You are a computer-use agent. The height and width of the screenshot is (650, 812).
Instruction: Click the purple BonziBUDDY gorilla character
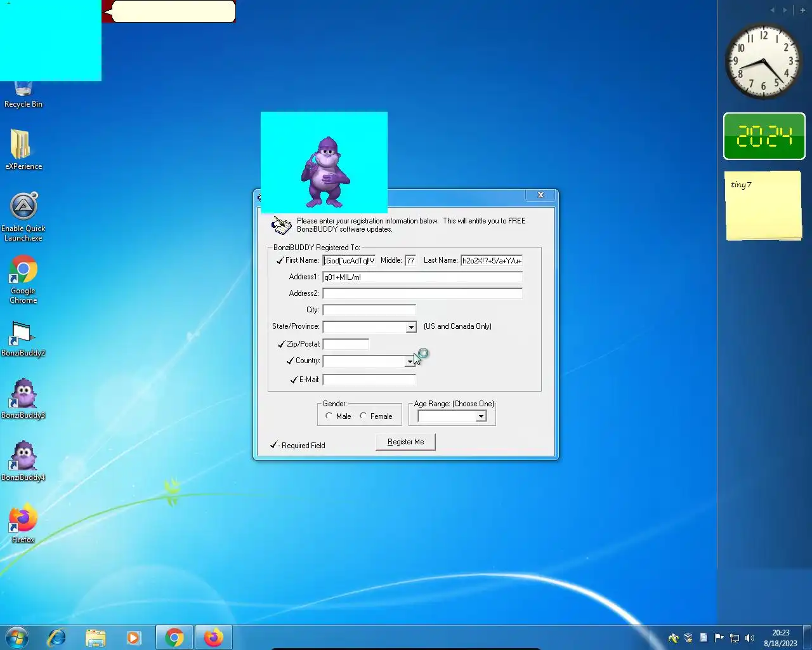325,172
